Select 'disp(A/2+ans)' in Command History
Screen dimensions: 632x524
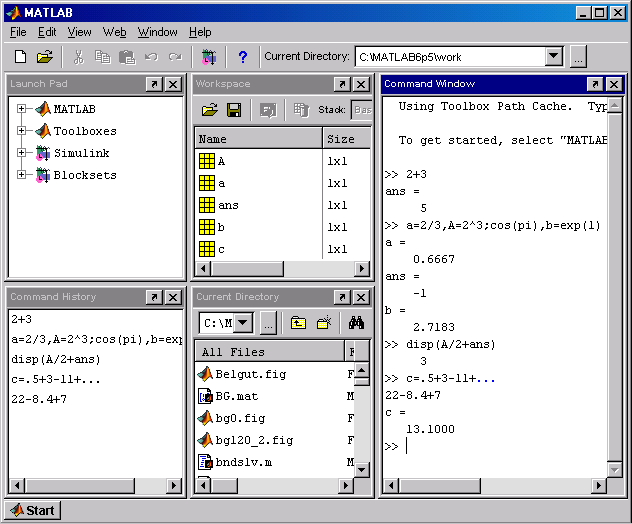[x=56, y=359]
